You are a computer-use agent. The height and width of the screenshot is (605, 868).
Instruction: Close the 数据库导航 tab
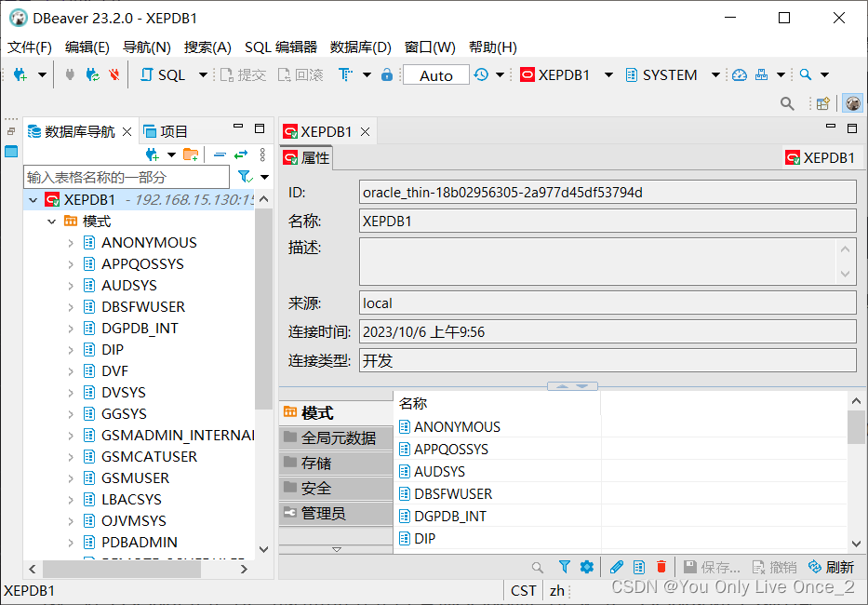click(x=127, y=131)
